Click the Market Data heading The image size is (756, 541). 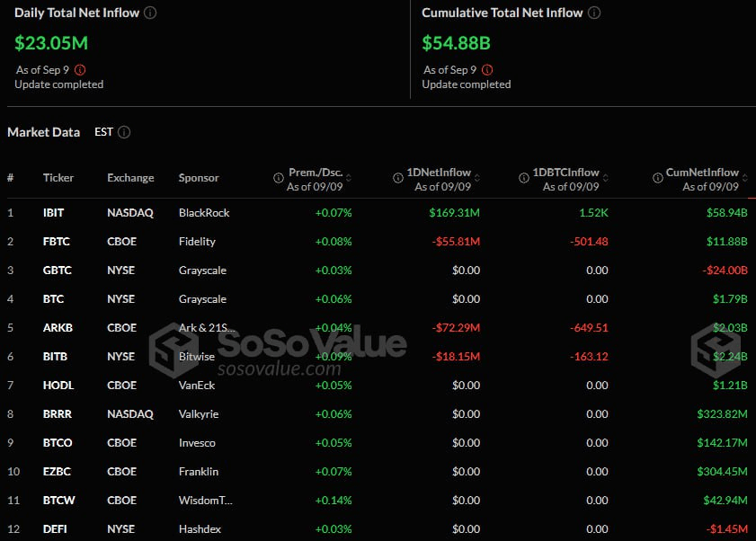(x=43, y=132)
